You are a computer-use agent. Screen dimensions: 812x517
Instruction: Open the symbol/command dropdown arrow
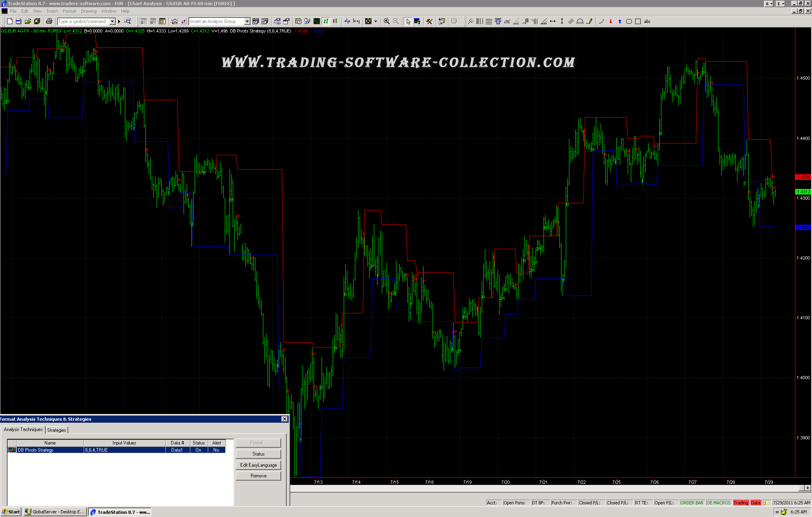tap(113, 21)
